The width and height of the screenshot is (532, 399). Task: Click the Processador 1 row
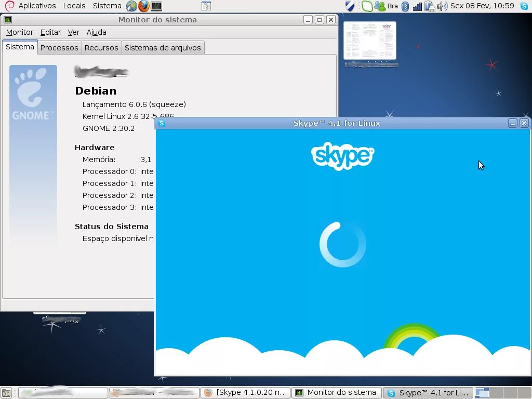118,183
